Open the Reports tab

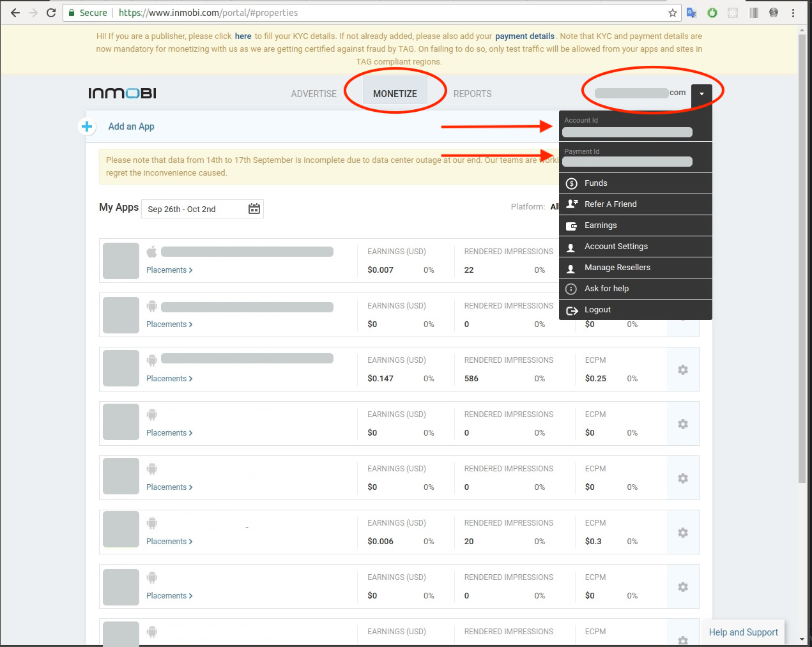(x=472, y=94)
